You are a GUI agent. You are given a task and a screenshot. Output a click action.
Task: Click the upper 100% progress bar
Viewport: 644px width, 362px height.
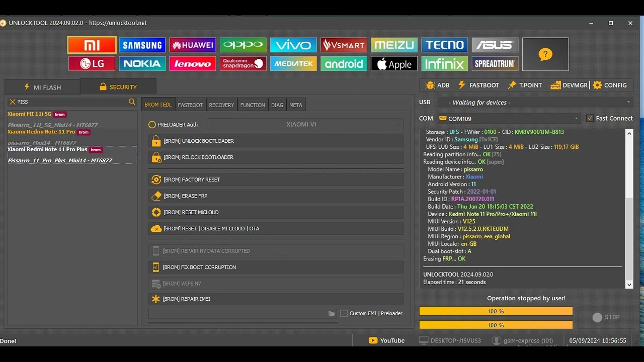pos(496,311)
